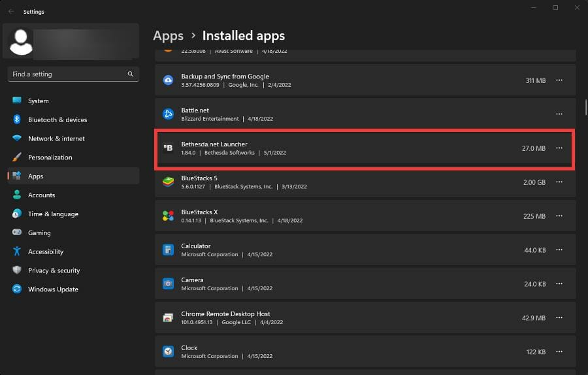Click the Apps breadcrumb link
The width and height of the screenshot is (588, 375).
click(168, 36)
